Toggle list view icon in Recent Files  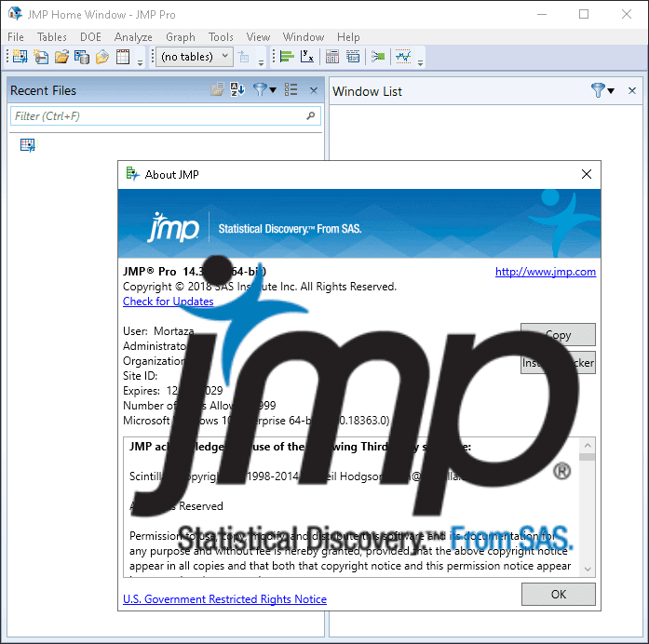pyautogui.click(x=291, y=89)
